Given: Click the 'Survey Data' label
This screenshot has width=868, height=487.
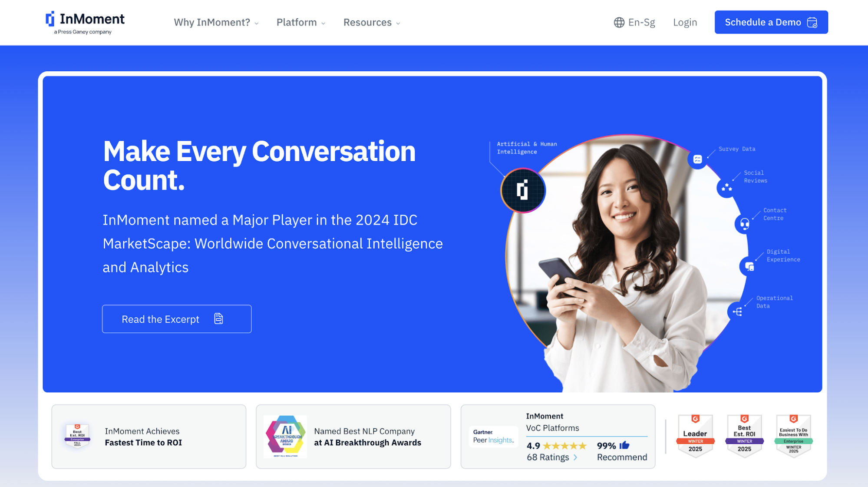Looking at the screenshot, I should click(x=737, y=149).
